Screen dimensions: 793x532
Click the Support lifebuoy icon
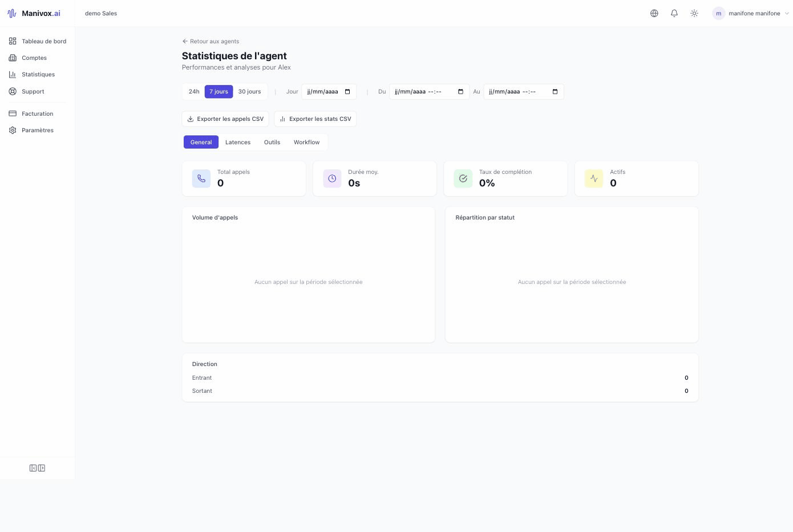click(x=13, y=91)
